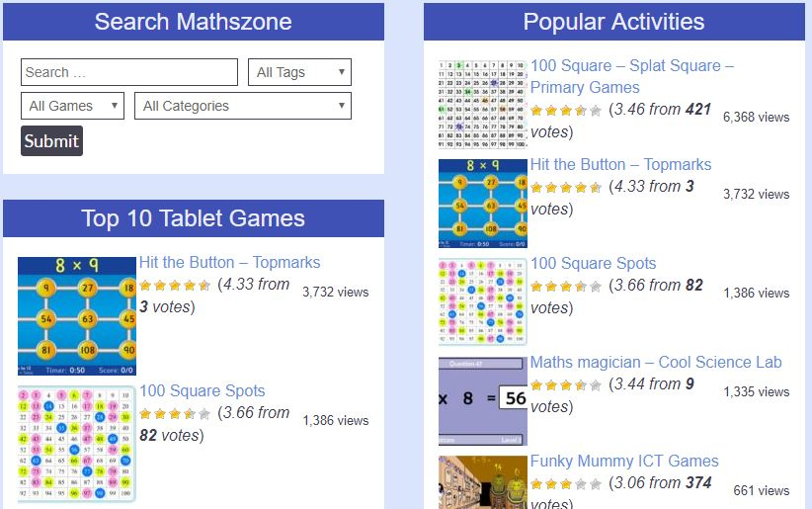Open the All Tags dropdown
The width and height of the screenshot is (812, 509).
tap(299, 72)
